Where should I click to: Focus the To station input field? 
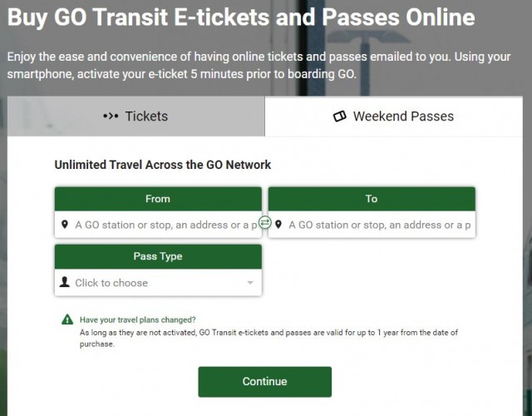[x=372, y=225]
